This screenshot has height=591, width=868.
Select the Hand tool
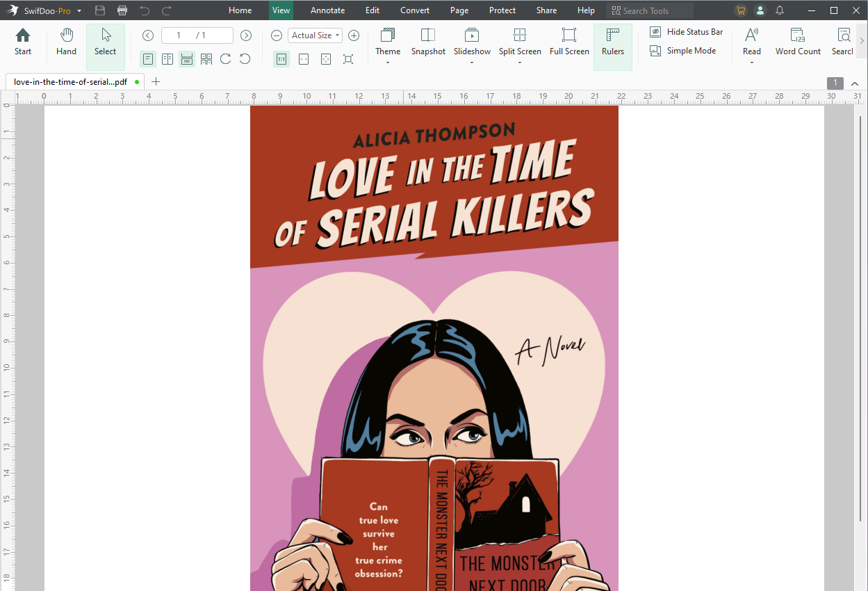[x=66, y=42]
